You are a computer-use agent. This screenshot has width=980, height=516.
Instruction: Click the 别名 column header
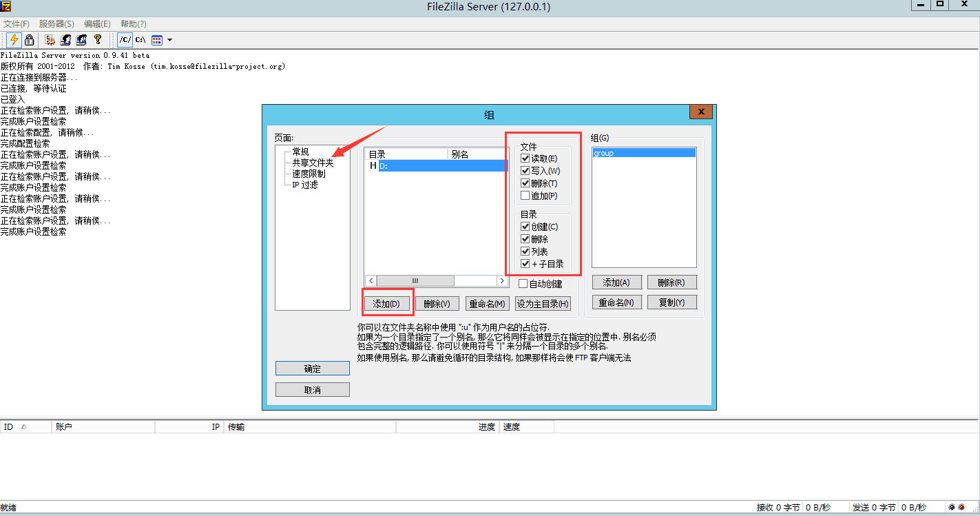(478, 154)
